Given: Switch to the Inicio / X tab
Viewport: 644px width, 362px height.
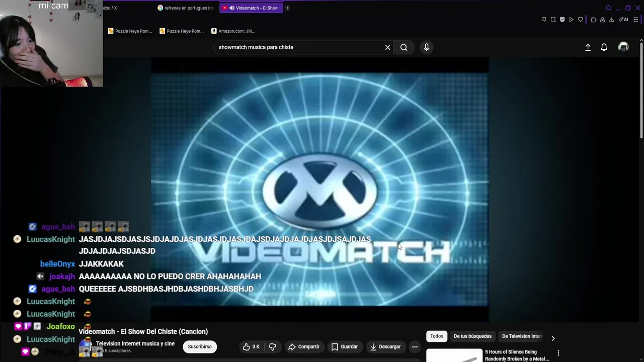Looking at the screenshot, I should [110, 8].
